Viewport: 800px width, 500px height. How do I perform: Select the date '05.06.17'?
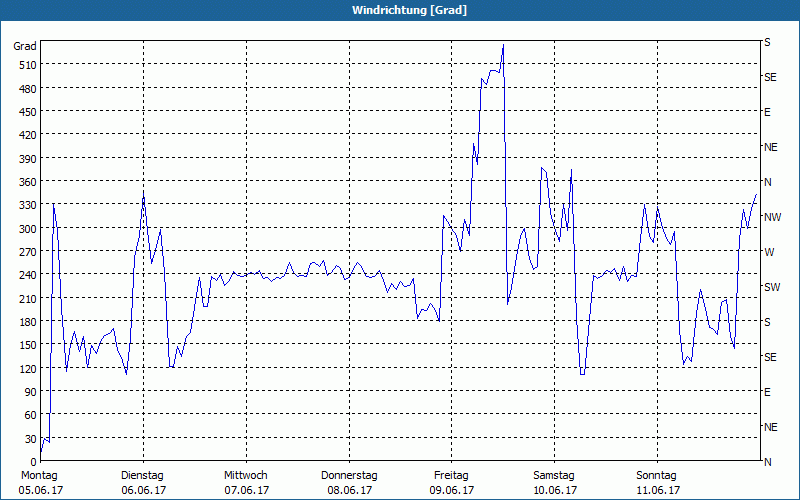41,490
